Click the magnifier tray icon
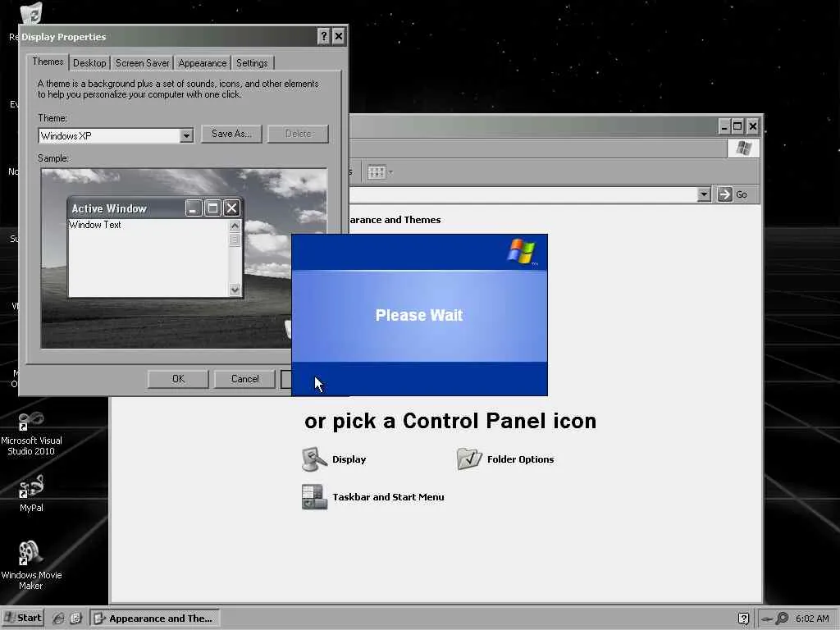Image resolution: width=840 pixels, height=630 pixels. pyautogui.click(x=781, y=619)
